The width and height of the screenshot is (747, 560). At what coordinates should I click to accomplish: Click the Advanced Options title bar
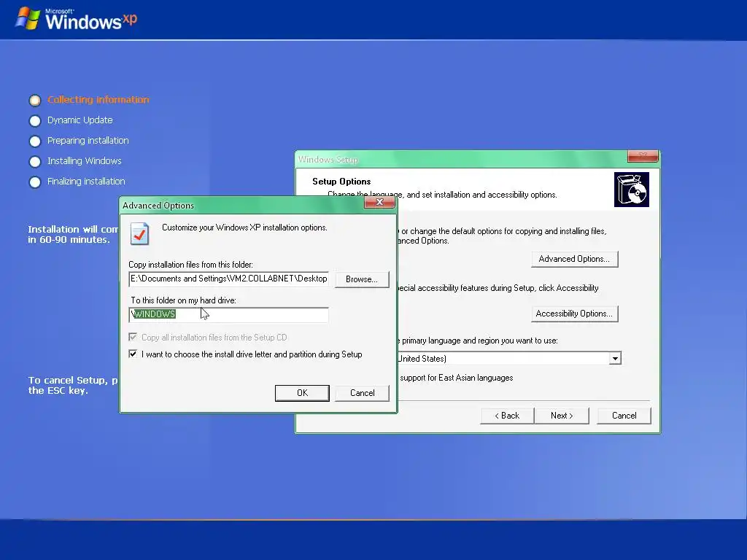click(x=241, y=205)
